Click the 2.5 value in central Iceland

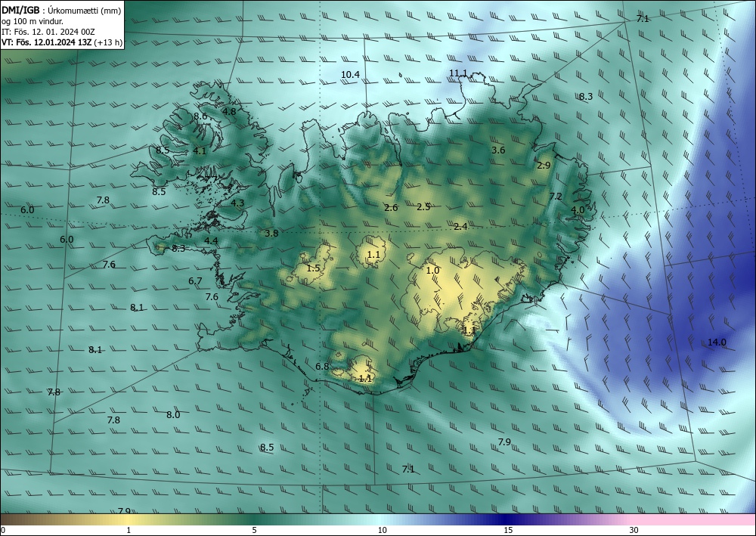[423, 207]
